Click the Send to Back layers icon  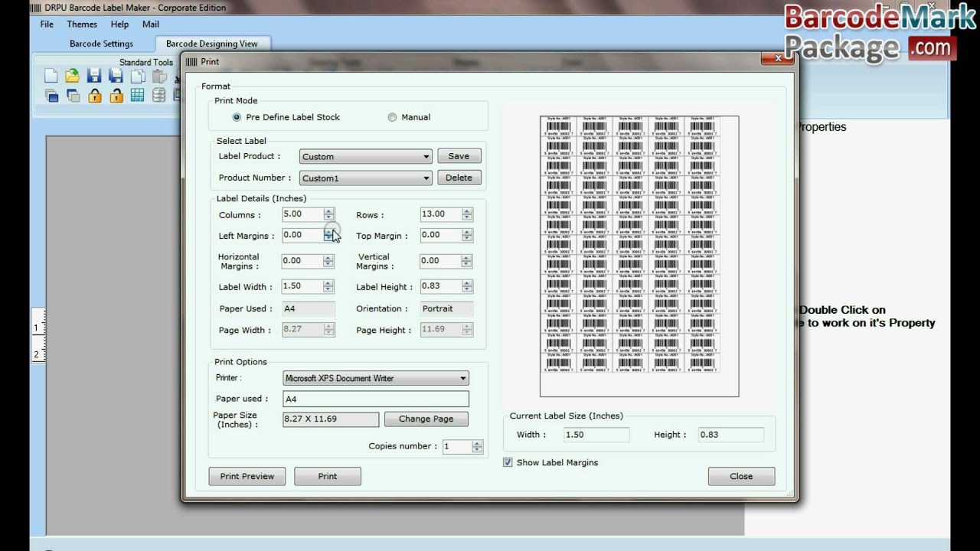click(x=73, y=96)
